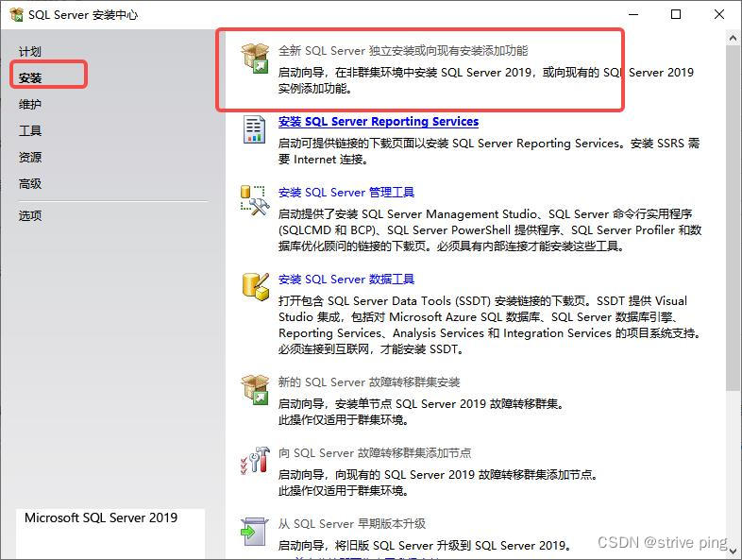Open the 计划 page in sidebar
742x560 pixels.
(x=30, y=52)
